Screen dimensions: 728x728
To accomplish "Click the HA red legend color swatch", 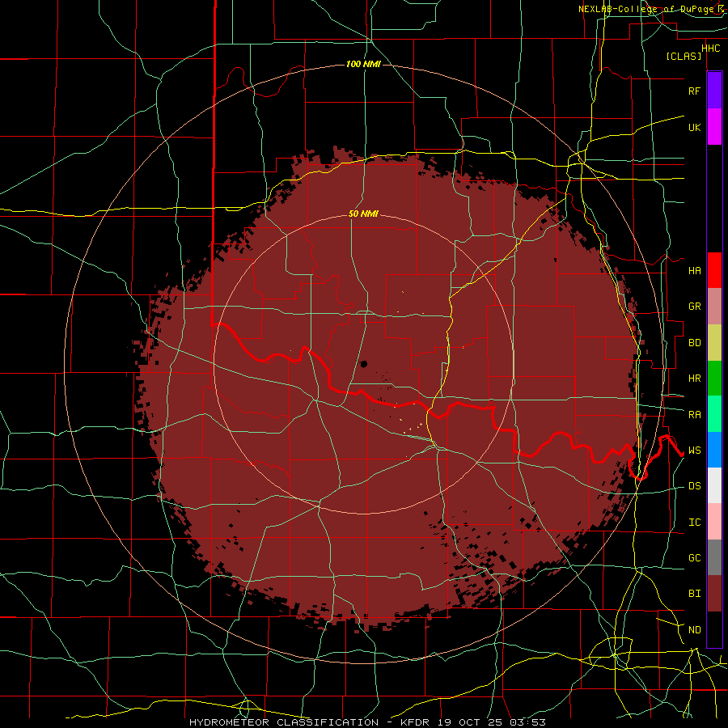I will click(x=714, y=270).
